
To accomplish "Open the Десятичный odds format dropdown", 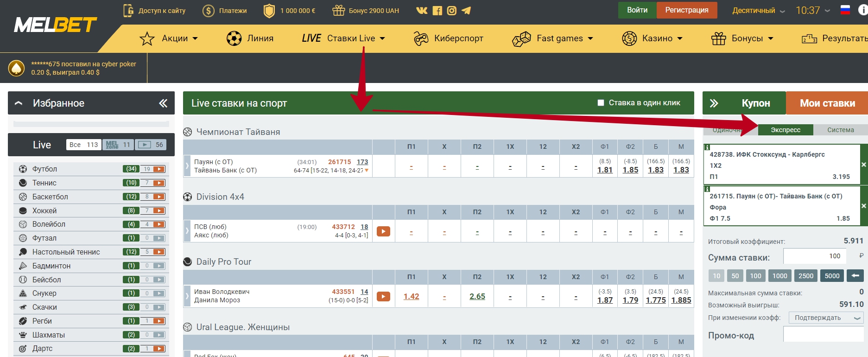I will coord(759,10).
